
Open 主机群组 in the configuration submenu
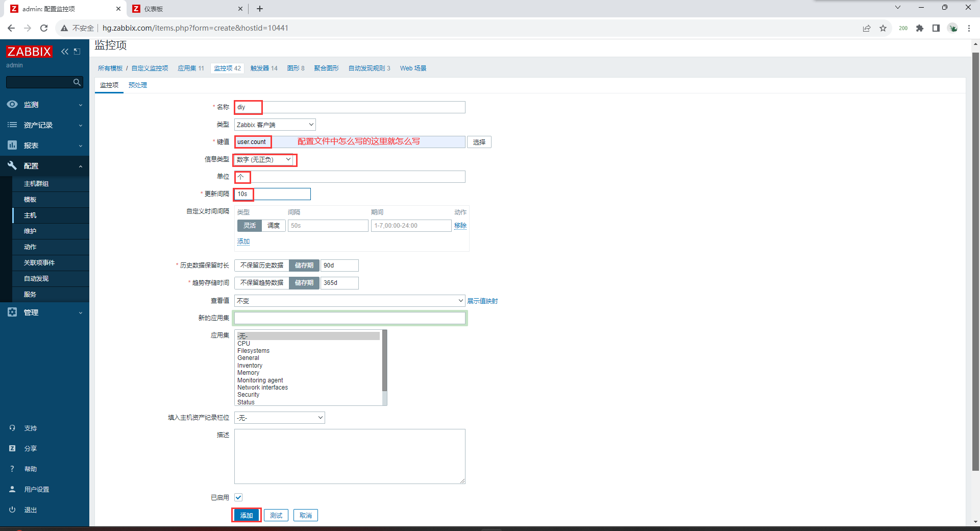click(x=51, y=184)
